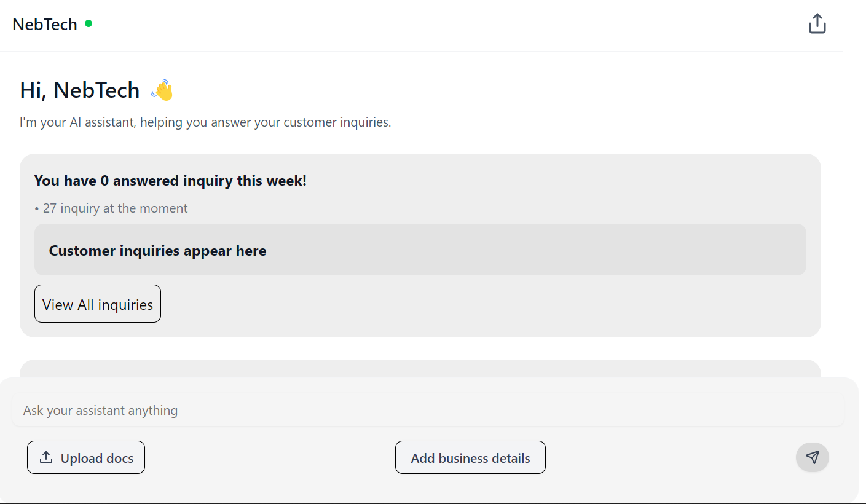
Task: Click the NebTech title in the header
Action: pyautogui.click(x=45, y=25)
